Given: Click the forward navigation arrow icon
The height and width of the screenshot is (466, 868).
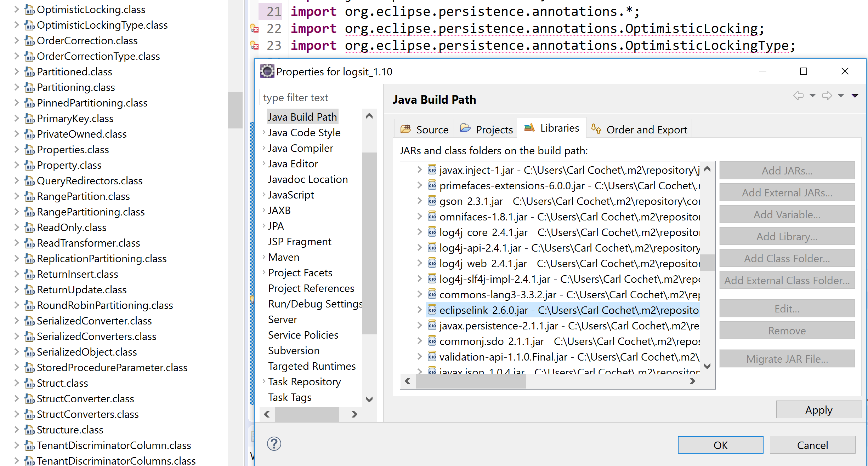Looking at the screenshot, I should [x=827, y=96].
